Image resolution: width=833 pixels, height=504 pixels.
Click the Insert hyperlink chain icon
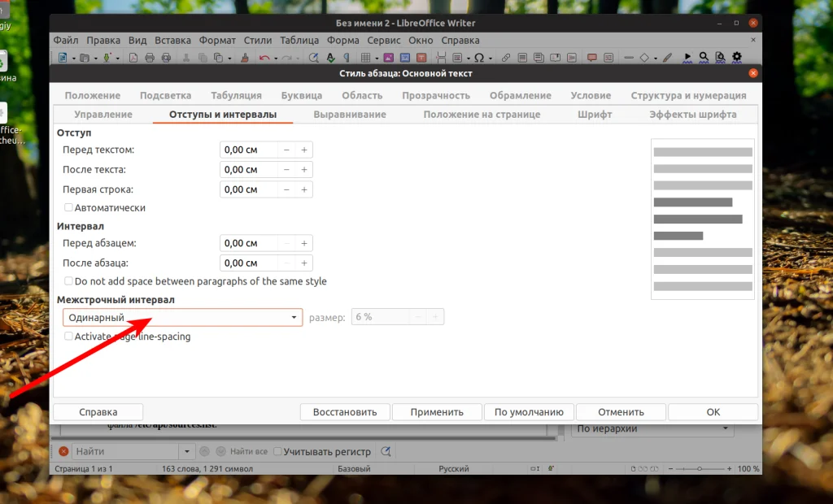(506, 58)
